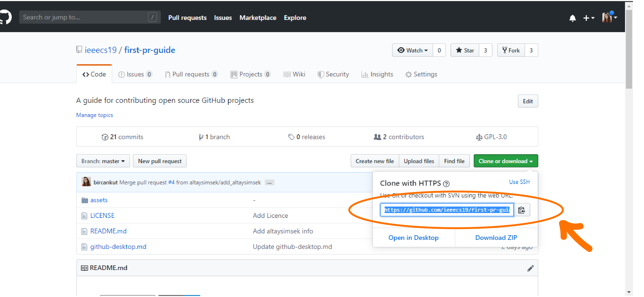Switch to the Settings tab
The image size is (644, 297).
(x=421, y=74)
